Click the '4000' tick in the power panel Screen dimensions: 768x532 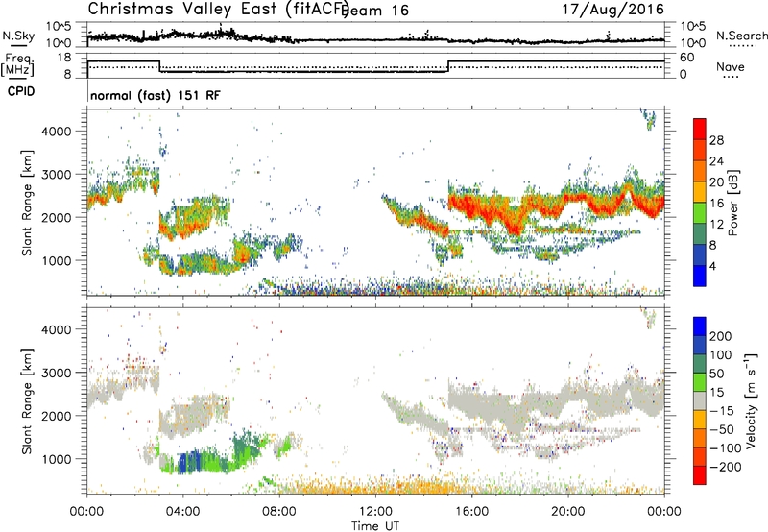[56, 132]
